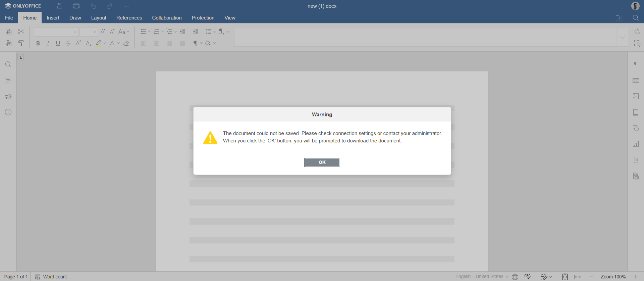Open highlight color dropdown arrow
Viewport: 644px width, 281px height.
tap(105, 43)
